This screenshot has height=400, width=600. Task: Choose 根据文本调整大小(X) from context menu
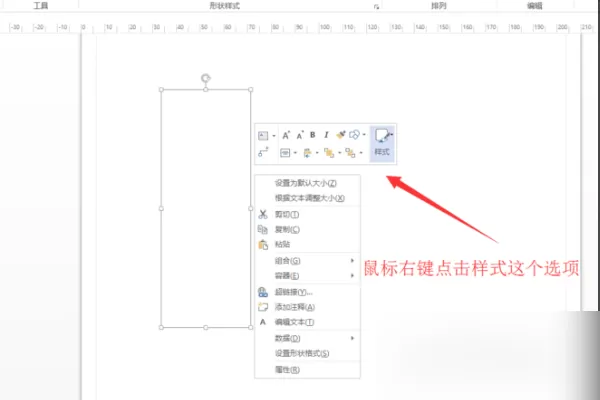[307, 198]
